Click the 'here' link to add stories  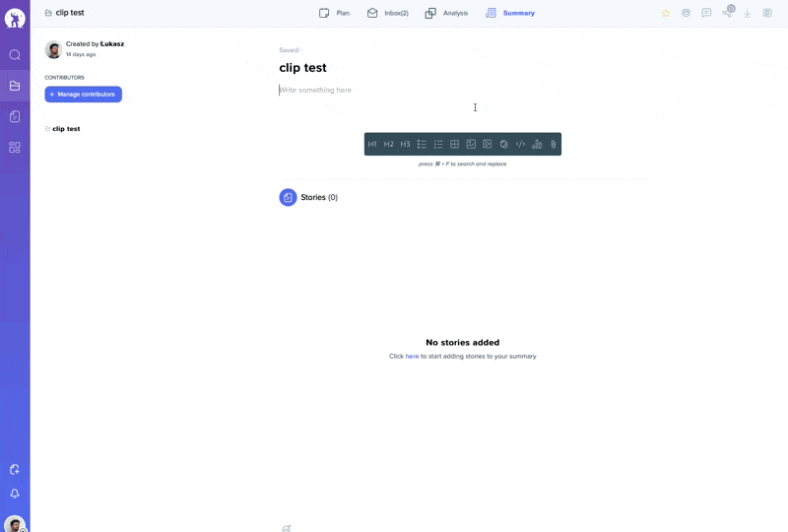coord(412,356)
